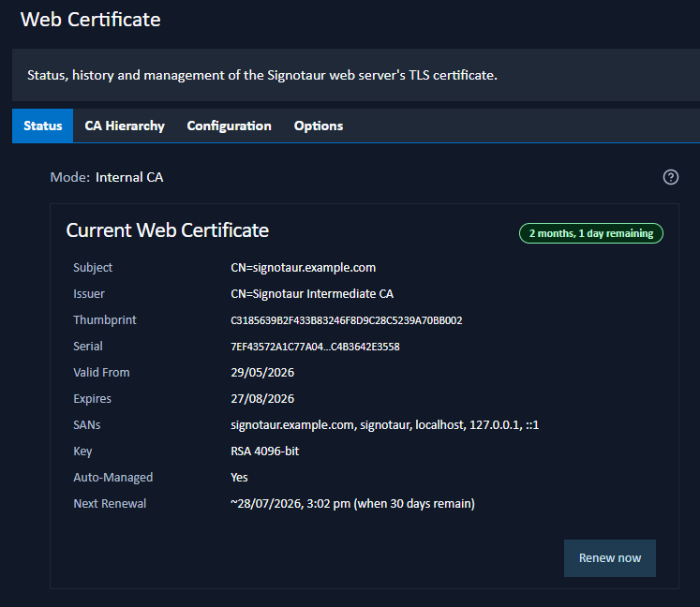Open the Configuration tab
Screen dimensions: 700x607
click(229, 126)
